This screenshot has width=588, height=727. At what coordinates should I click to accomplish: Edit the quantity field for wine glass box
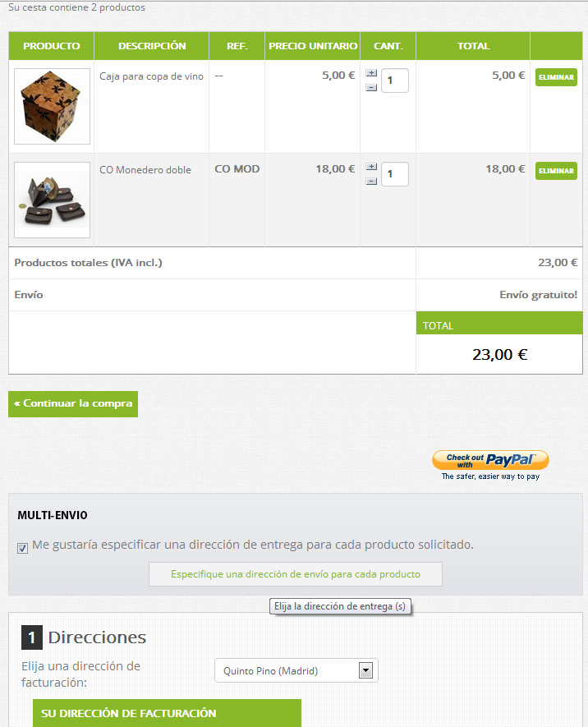pyautogui.click(x=395, y=81)
